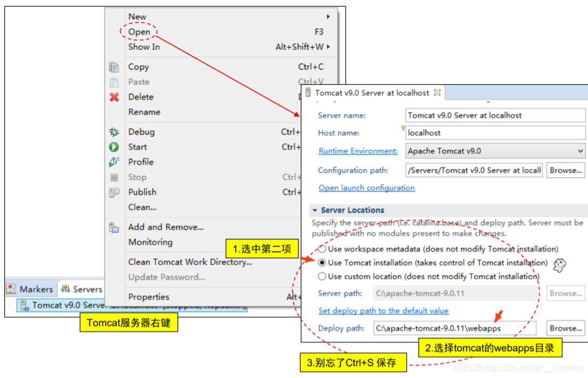The height and width of the screenshot is (378, 588).
Task: Click the red Delete X icon
Action: (114, 97)
